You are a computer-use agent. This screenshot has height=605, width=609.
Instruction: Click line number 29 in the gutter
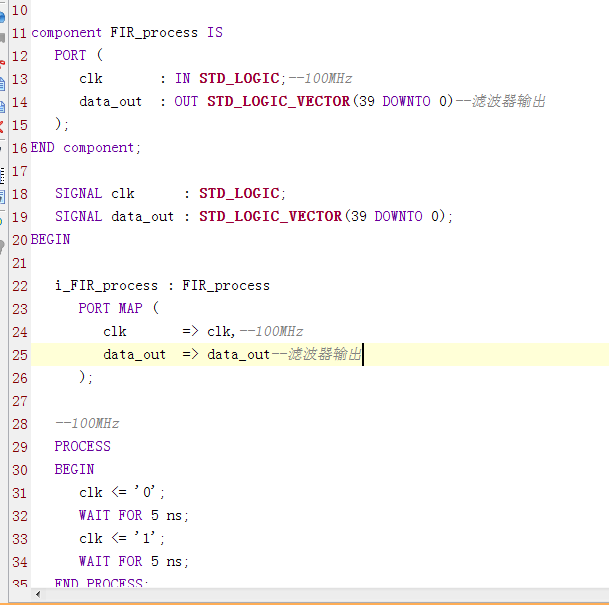[19, 446]
